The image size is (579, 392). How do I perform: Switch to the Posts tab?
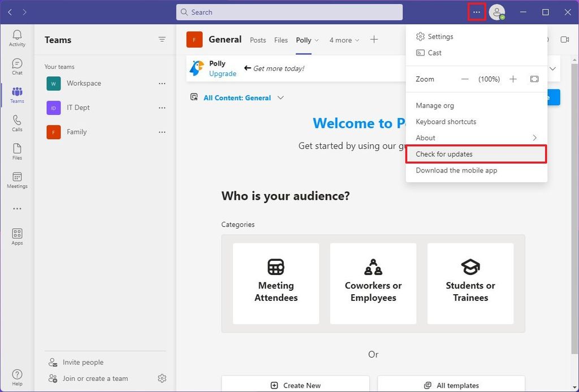pyautogui.click(x=258, y=40)
